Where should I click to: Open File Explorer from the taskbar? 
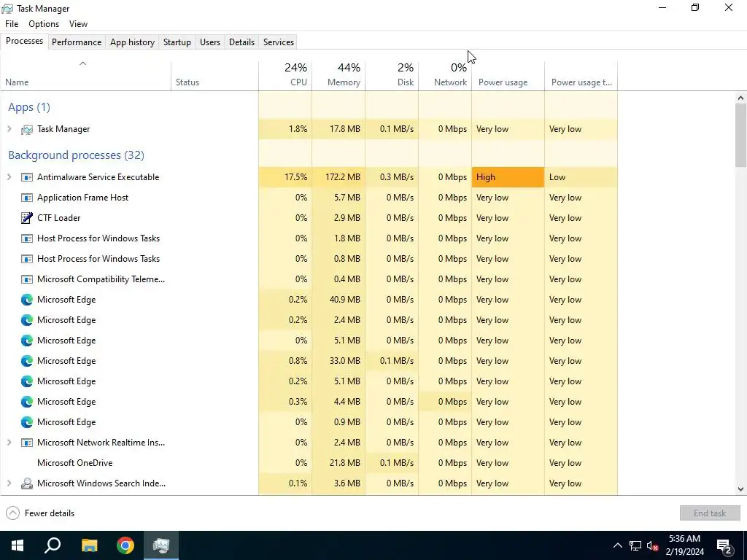[x=89, y=545]
